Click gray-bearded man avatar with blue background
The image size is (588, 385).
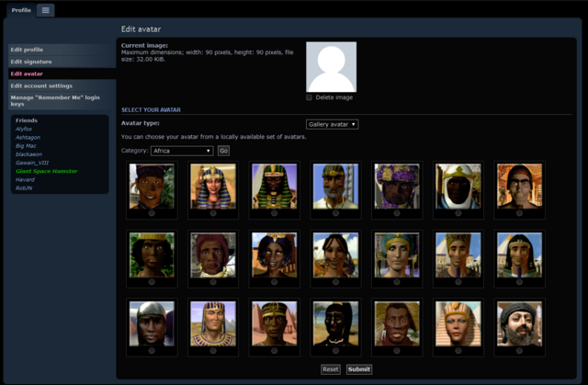pyautogui.click(x=335, y=186)
